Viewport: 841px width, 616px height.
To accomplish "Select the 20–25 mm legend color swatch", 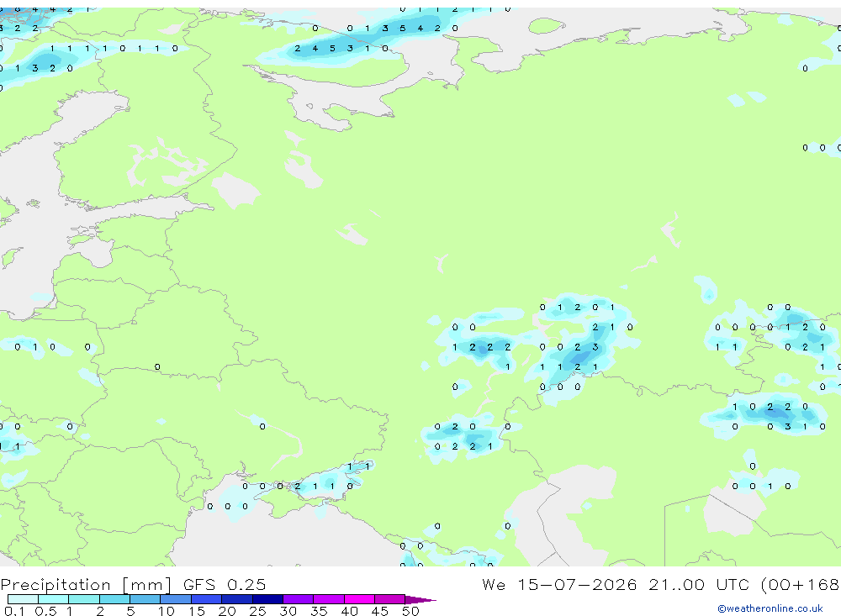I will click(236, 599).
